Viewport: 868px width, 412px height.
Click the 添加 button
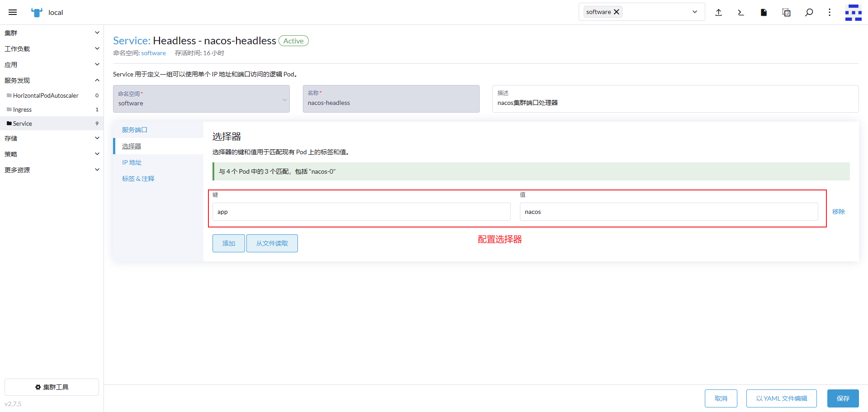pos(229,243)
